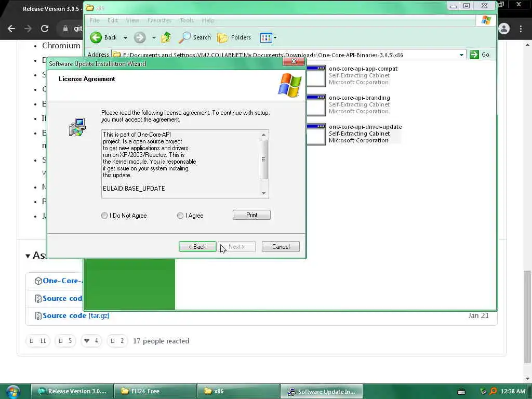Click the Explorer Back arrow icon
The image size is (532, 399).
tap(96, 37)
